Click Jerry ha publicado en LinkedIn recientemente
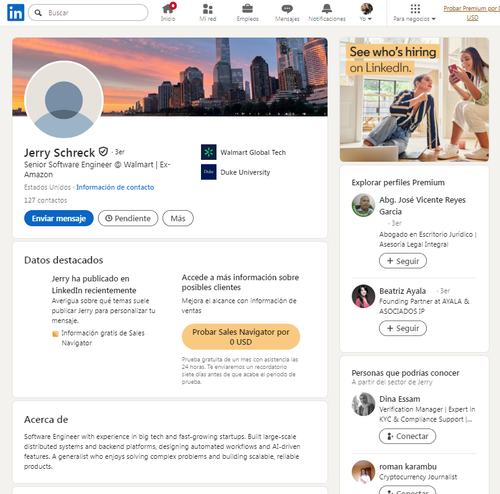 point(94,284)
